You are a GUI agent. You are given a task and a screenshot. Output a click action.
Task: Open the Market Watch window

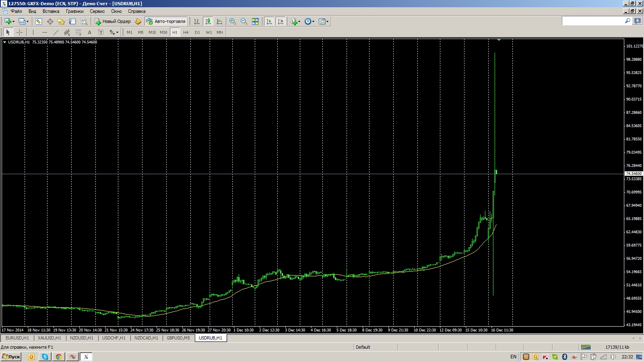pos(39,21)
